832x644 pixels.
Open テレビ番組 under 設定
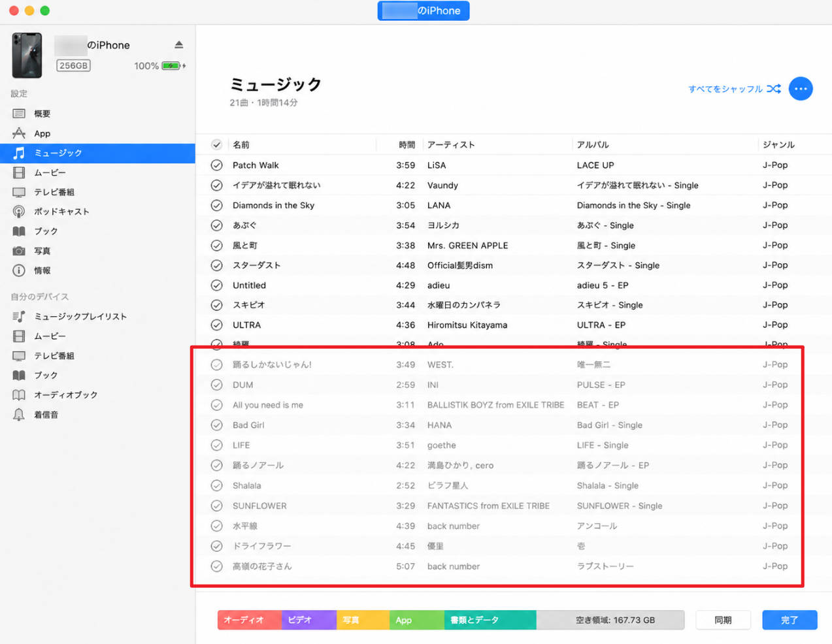[97, 192]
